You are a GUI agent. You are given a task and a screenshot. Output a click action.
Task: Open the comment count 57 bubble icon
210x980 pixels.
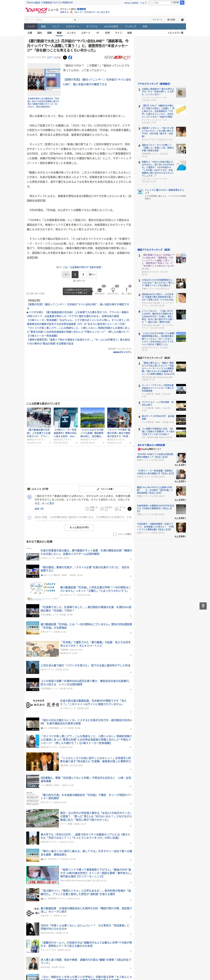coord(50,57)
